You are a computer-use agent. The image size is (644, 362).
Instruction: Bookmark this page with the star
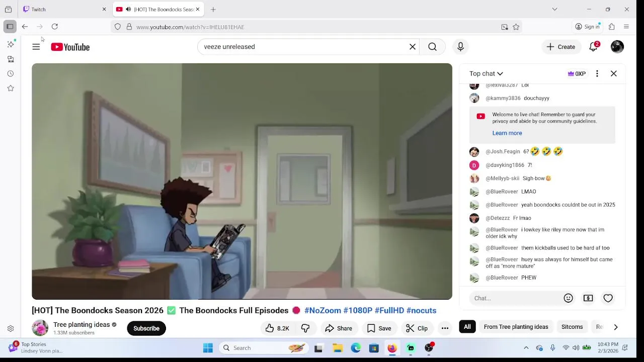point(516,27)
